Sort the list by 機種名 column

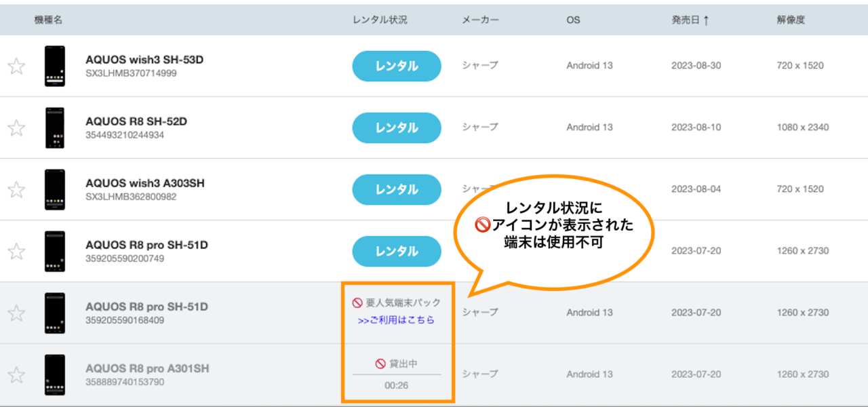(48, 20)
